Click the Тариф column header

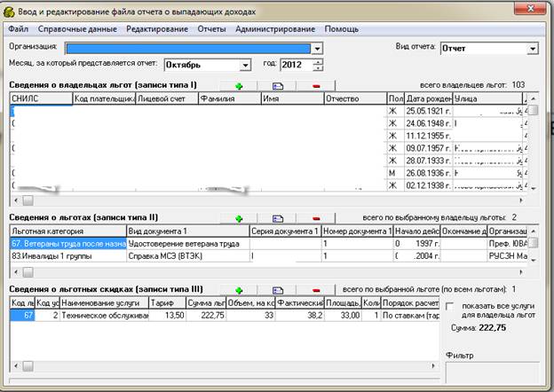tap(168, 303)
